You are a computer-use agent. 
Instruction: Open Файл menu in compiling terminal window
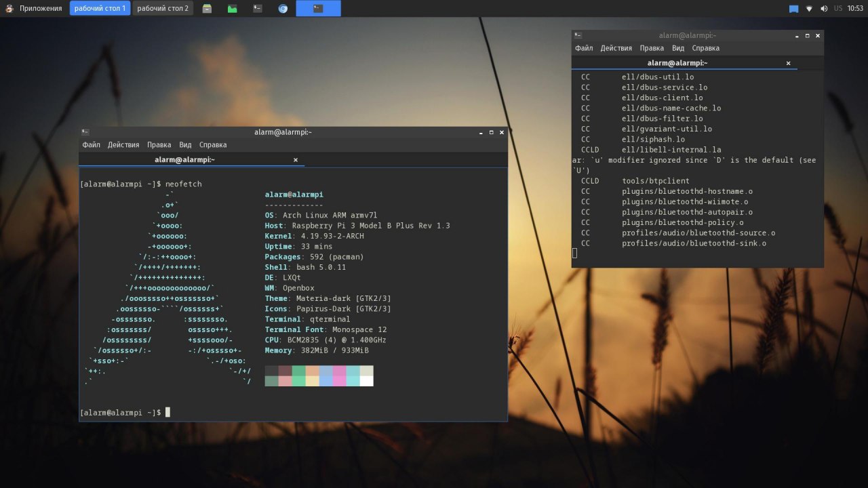coord(584,48)
